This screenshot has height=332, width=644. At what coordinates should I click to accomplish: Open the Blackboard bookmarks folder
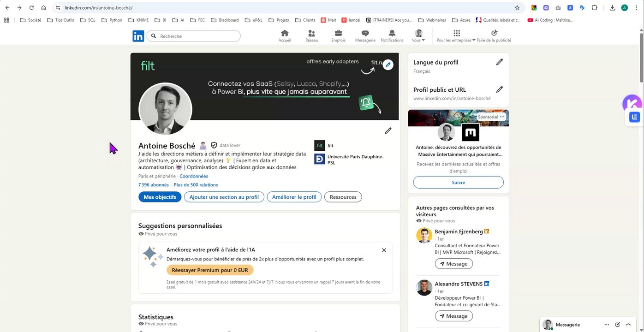coord(225,20)
